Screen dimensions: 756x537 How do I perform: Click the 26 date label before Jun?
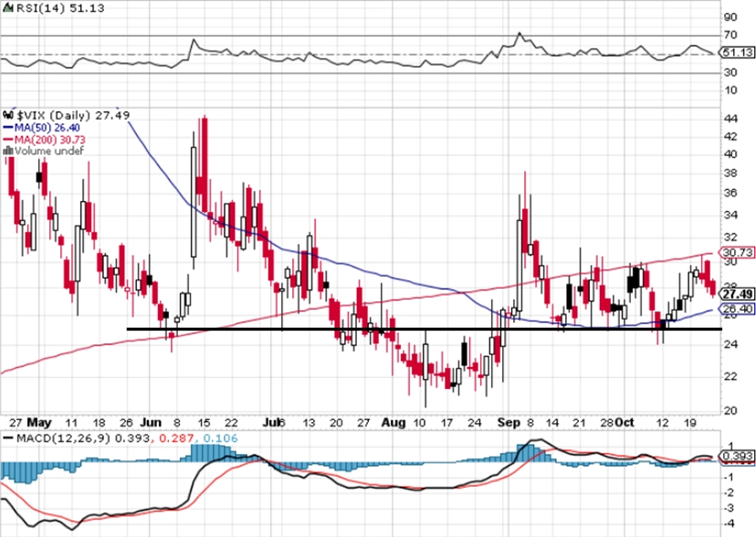point(126,423)
